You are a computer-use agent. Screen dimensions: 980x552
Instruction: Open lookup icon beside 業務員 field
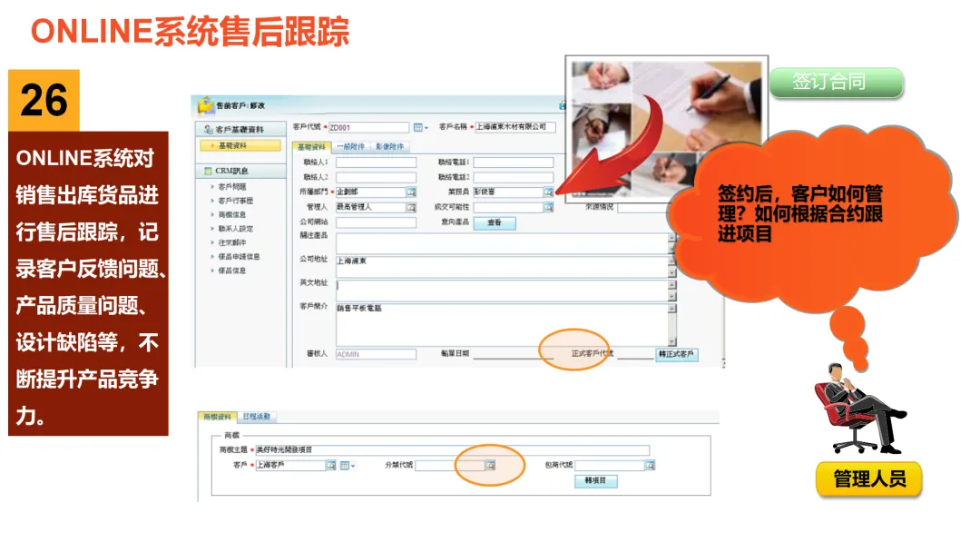click(548, 192)
